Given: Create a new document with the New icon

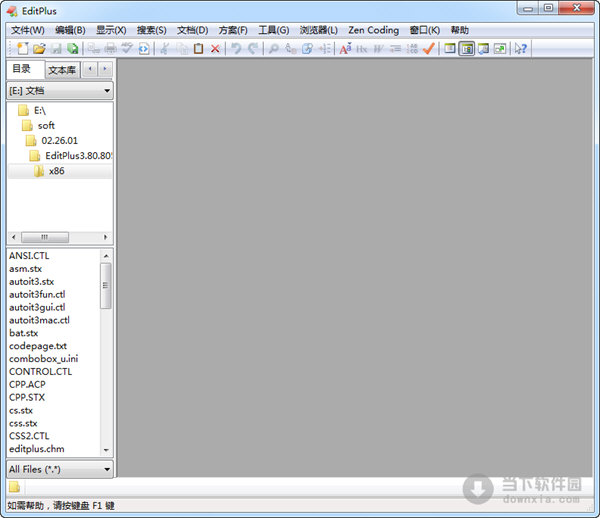Looking at the screenshot, I should pos(23,49).
